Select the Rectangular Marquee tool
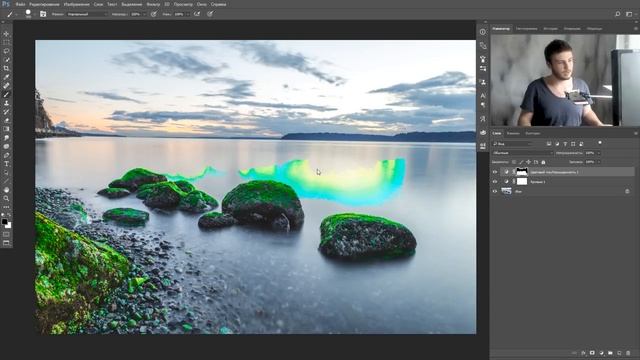This screenshot has width=640, height=360. coord(6,42)
